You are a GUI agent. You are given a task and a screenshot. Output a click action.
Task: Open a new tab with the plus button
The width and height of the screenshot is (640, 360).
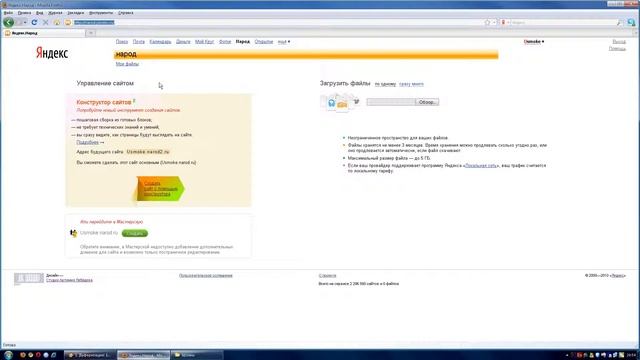(91, 33)
